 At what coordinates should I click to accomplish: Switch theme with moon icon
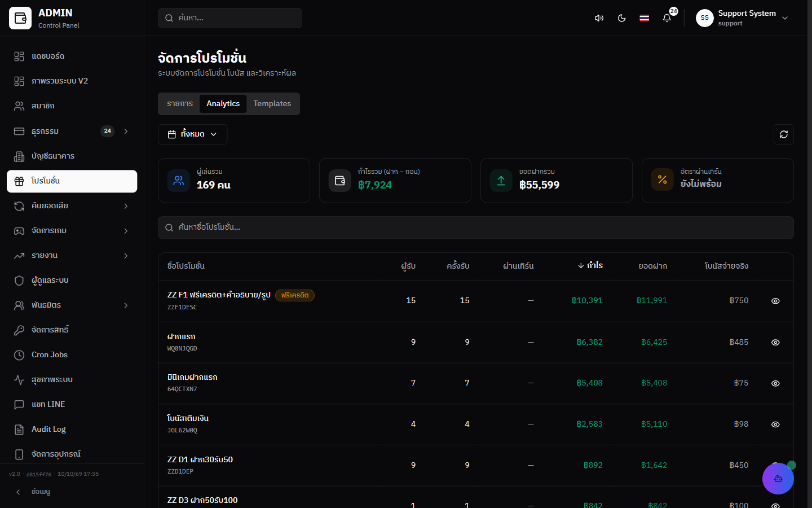point(621,18)
